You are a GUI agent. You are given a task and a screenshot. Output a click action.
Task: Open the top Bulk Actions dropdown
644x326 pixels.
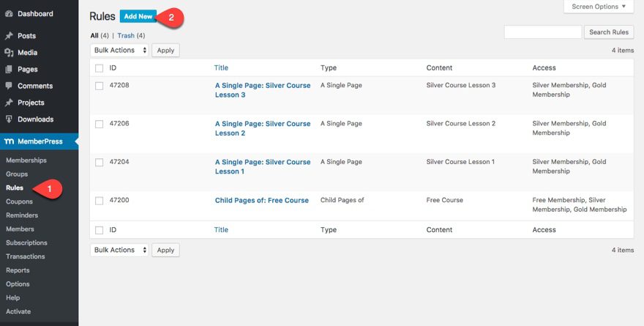[119, 51]
